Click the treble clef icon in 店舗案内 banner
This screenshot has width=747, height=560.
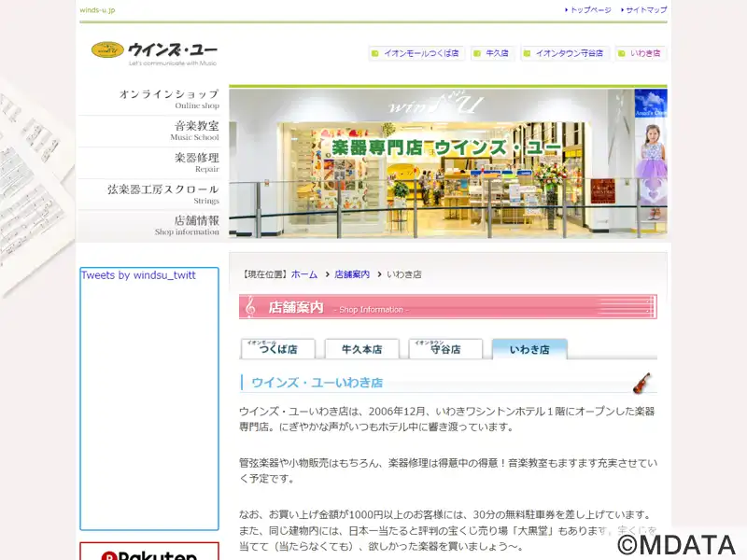[x=250, y=307]
